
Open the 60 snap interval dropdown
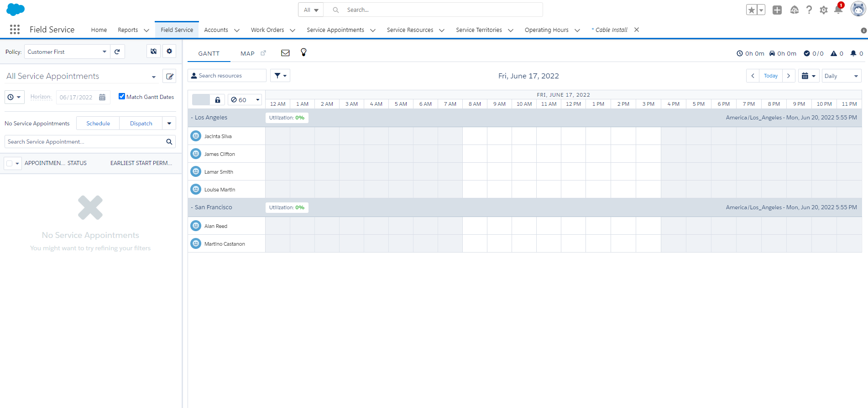(x=245, y=100)
